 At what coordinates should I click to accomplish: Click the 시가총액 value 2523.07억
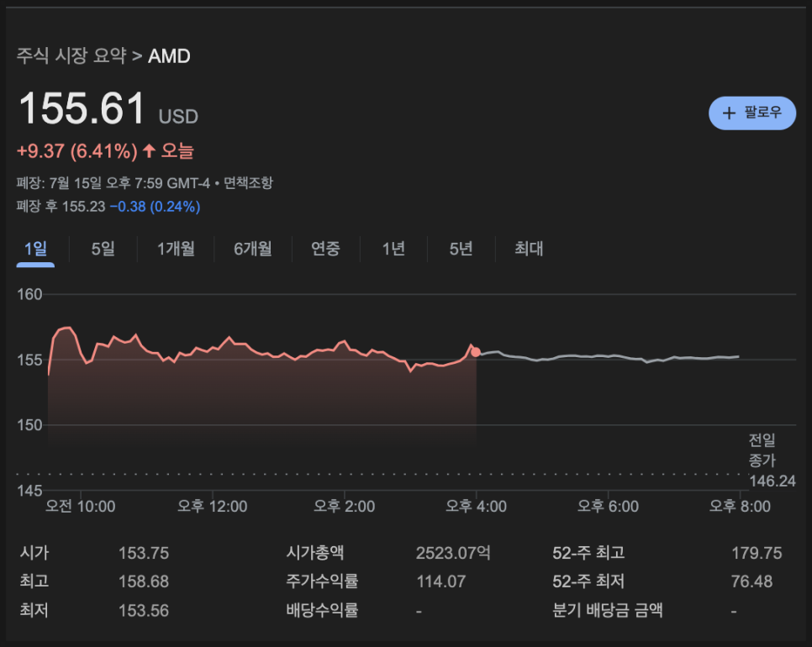point(453,553)
